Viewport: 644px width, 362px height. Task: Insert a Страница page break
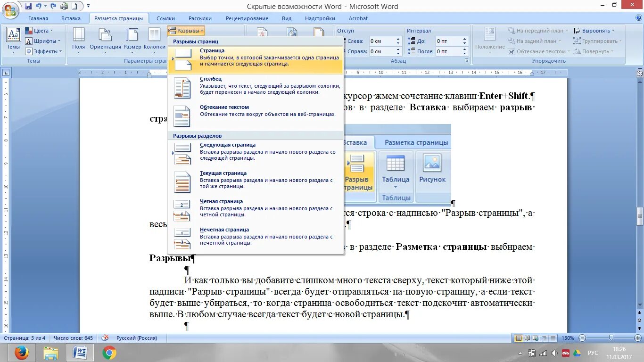click(256, 60)
